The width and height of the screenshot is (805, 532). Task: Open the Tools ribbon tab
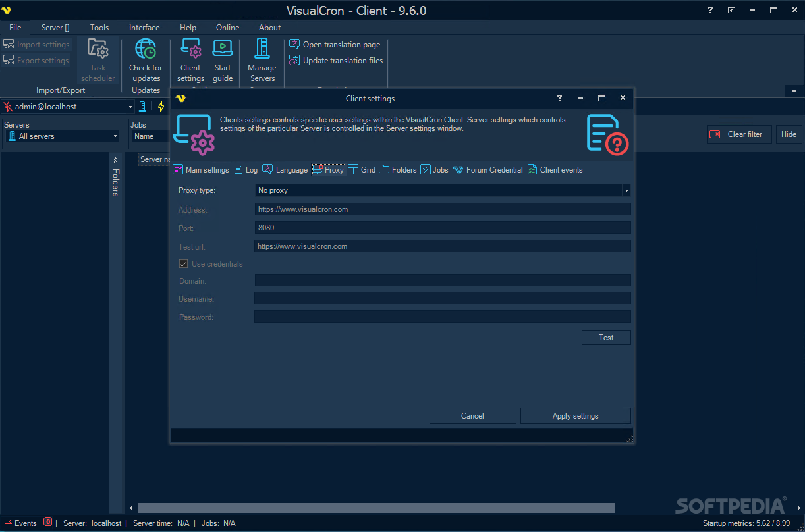pos(99,28)
